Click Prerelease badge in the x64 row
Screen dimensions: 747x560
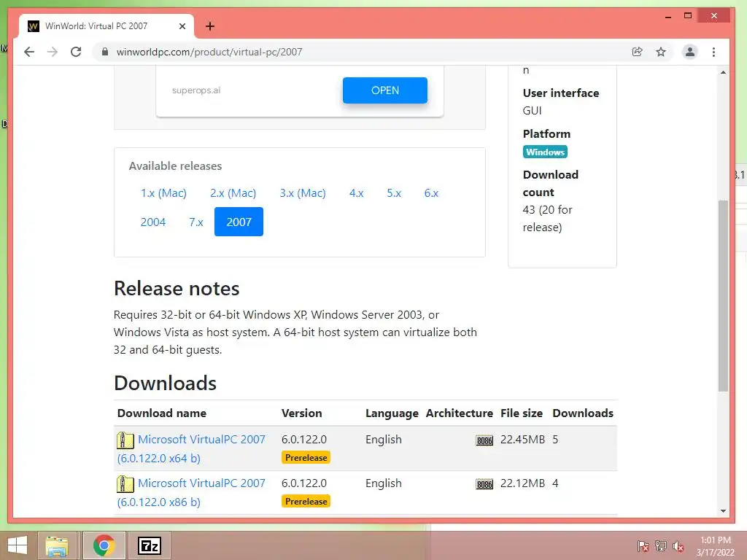[306, 458]
